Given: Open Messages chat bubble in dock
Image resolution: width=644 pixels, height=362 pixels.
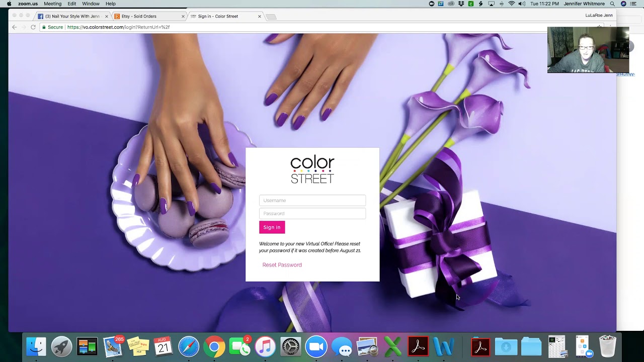Looking at the screenshot, I should coord(342,347).
